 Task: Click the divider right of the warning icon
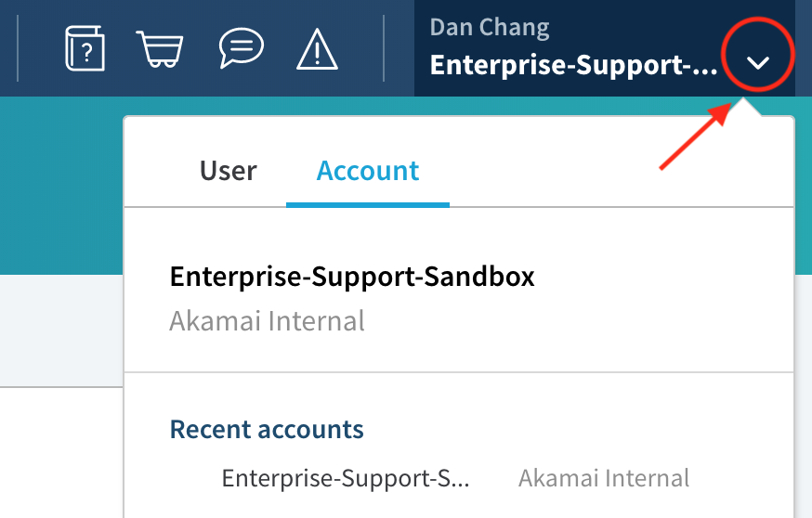pos(383,47)
